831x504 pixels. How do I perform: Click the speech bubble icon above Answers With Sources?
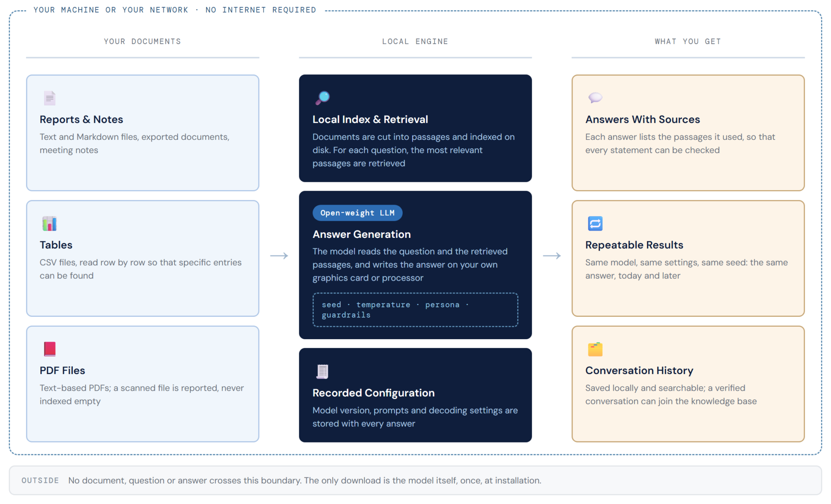pyautogui.click(x=595, y=98)
